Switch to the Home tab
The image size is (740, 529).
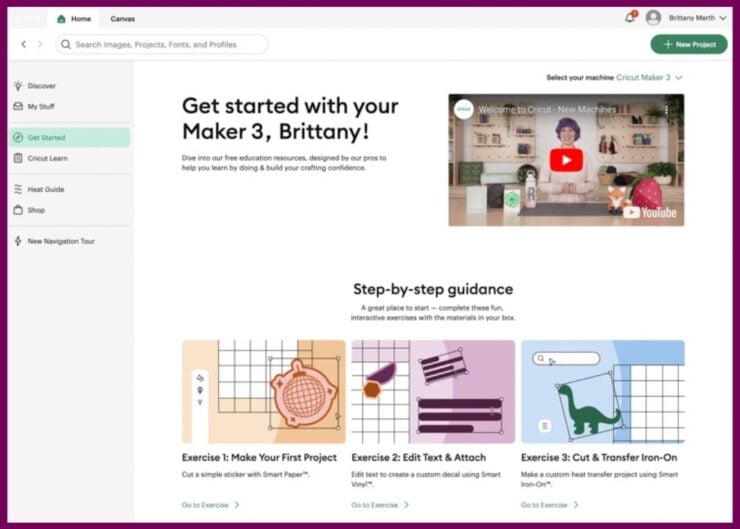(74, 19)
